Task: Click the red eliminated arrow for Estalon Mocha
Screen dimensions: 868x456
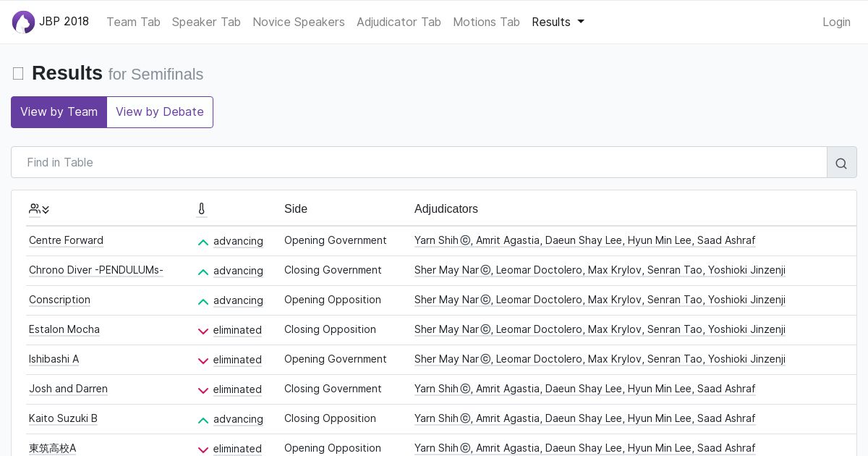Action: 203,331
